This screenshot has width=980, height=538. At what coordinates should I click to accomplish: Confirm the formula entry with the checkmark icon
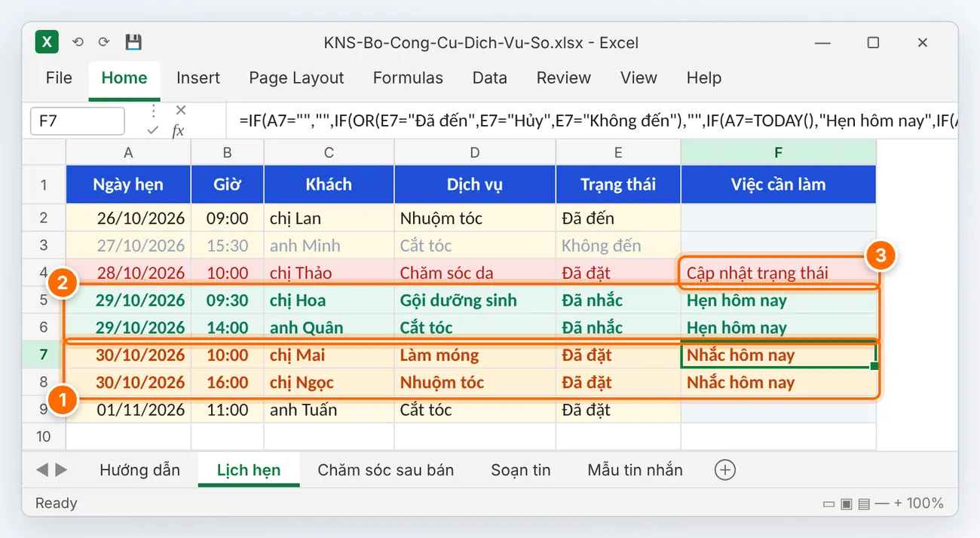pyautogui.click(x=153, y=130)
